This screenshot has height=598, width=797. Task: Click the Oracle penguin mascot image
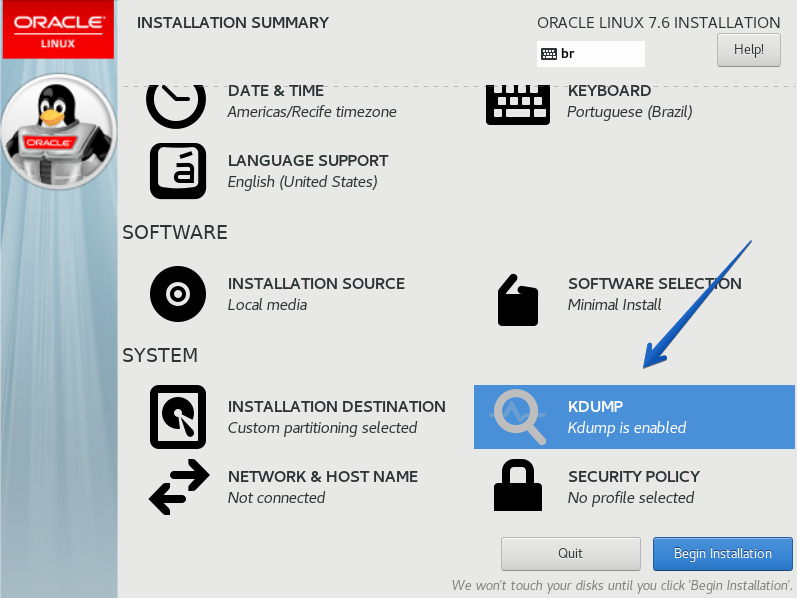pos(58,130)
